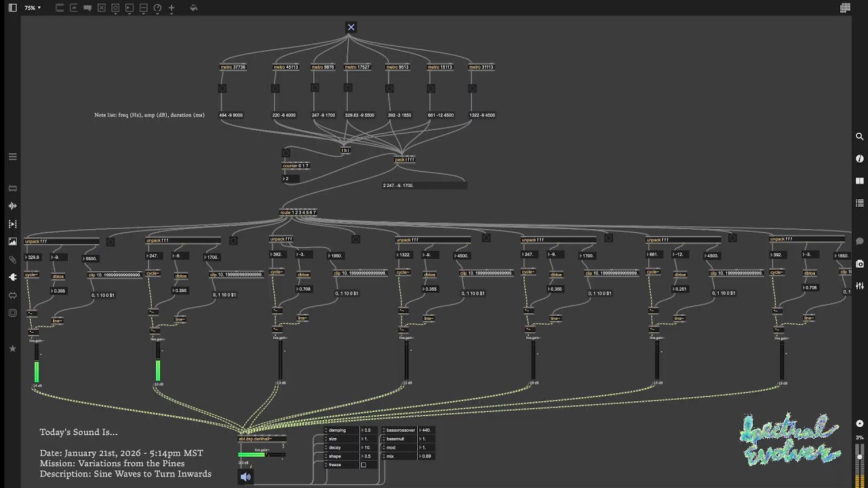Screen dimensions: 868x488
Task: Select the paint bucket format tool
Action: [193, 8]
